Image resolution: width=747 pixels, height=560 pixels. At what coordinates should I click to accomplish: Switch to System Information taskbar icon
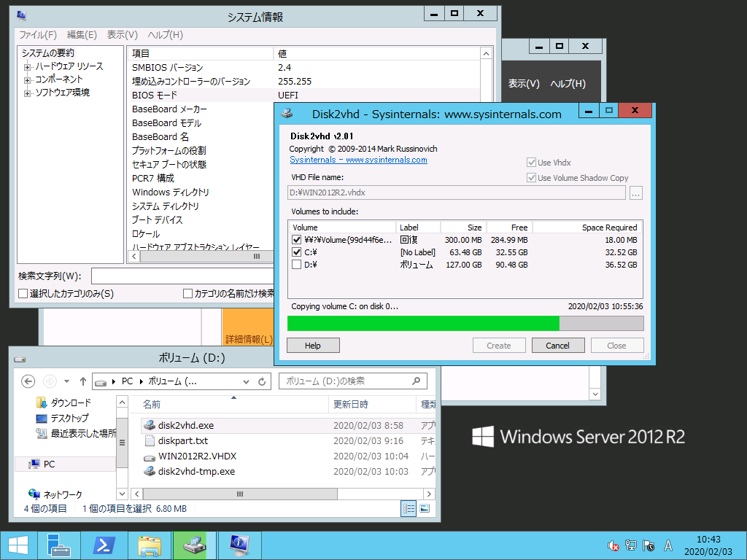(239, 545)
